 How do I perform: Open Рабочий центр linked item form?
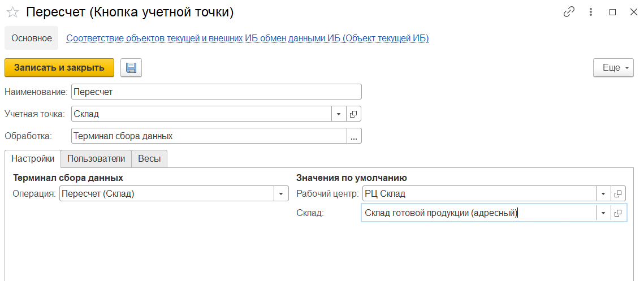point(618,194)
